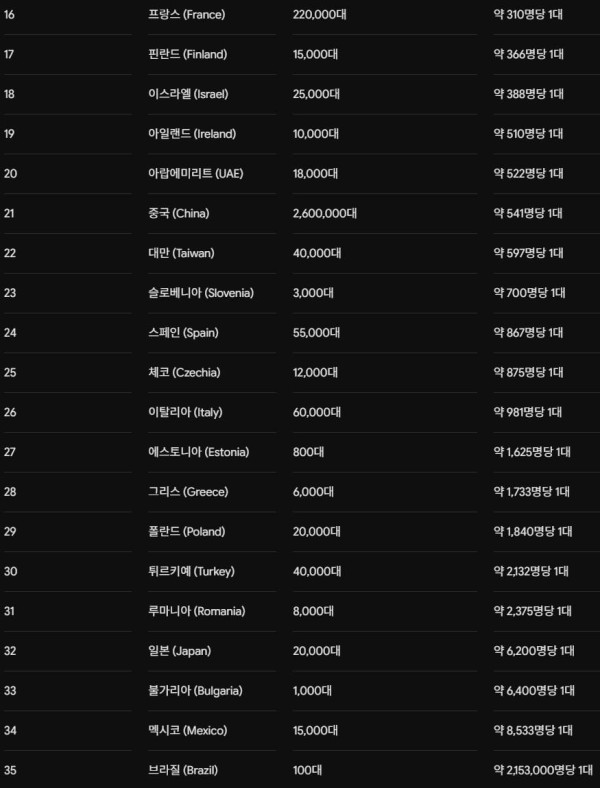Select the 튀르키예 (Turkey) row name
Image resolution: width=600 pixels, height=788 pixels.
pos(191,571)
